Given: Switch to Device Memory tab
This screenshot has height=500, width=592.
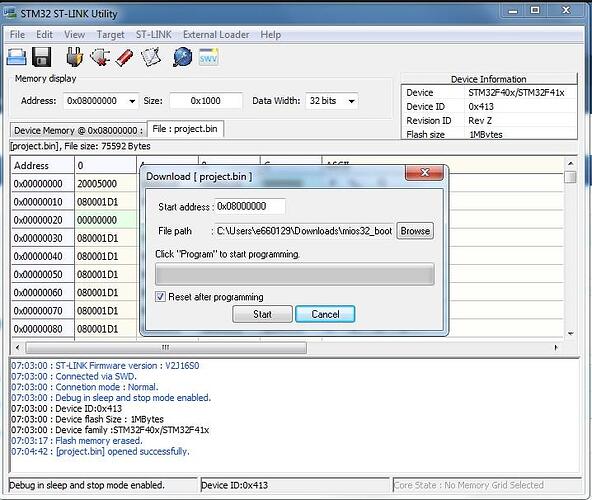Looking at the screenshot, I should point(78,130).
